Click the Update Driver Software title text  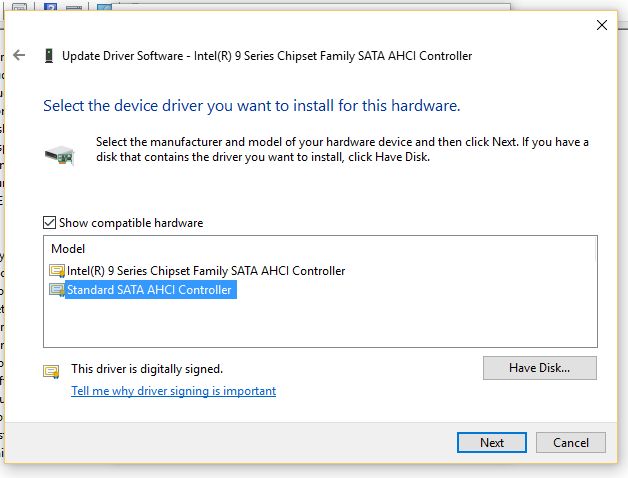[x=267, y=56]
